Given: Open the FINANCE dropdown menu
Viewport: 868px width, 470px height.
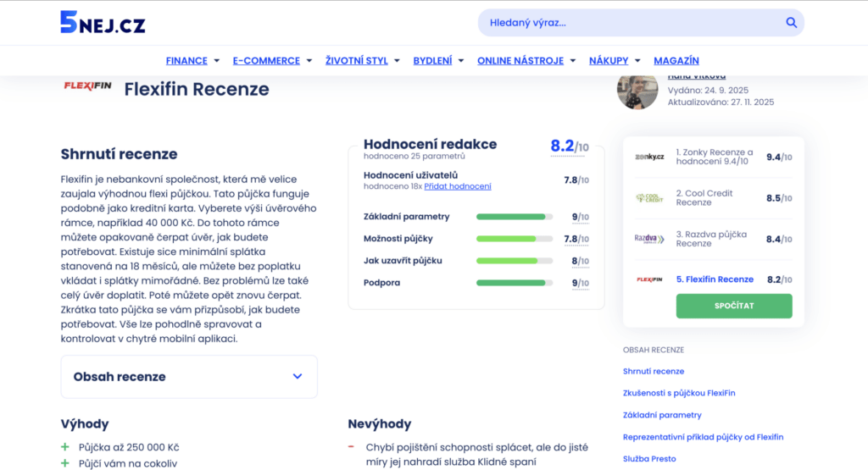Looking at the screenshot, I should pyautogui.click(x=192, y=61).
